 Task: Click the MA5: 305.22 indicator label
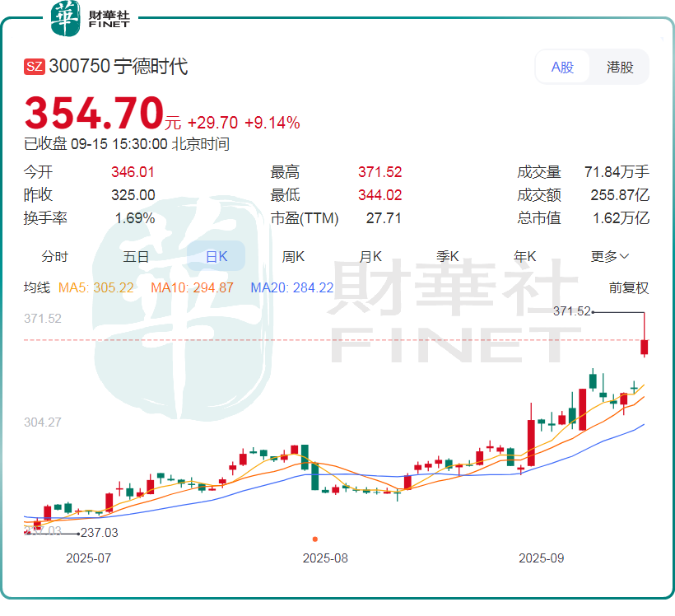[x=96, y=287]
